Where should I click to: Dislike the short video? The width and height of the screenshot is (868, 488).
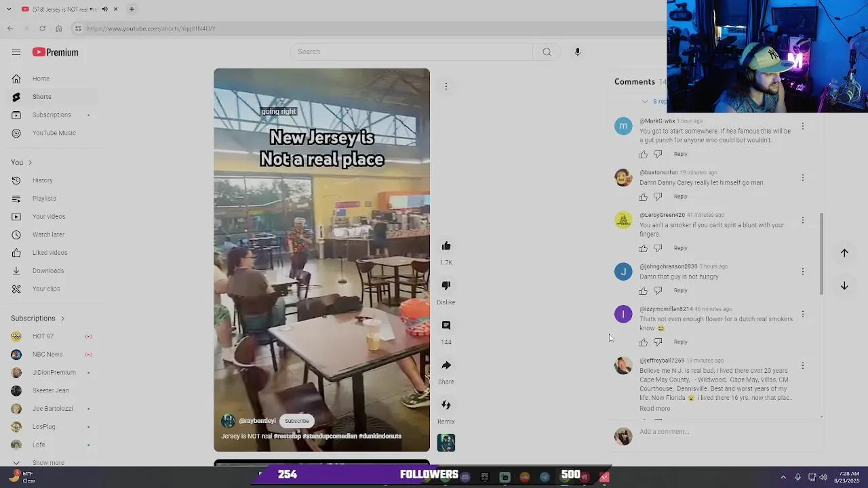click(446, 286)
